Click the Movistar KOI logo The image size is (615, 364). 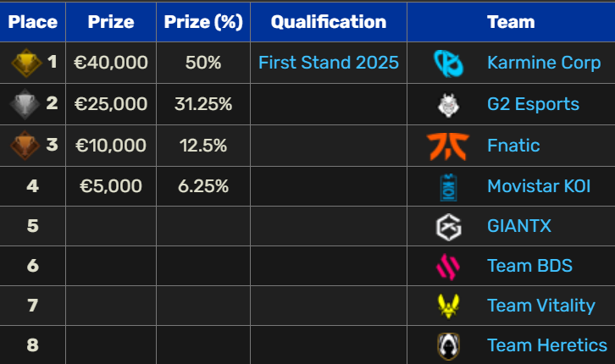pos(448,187)
